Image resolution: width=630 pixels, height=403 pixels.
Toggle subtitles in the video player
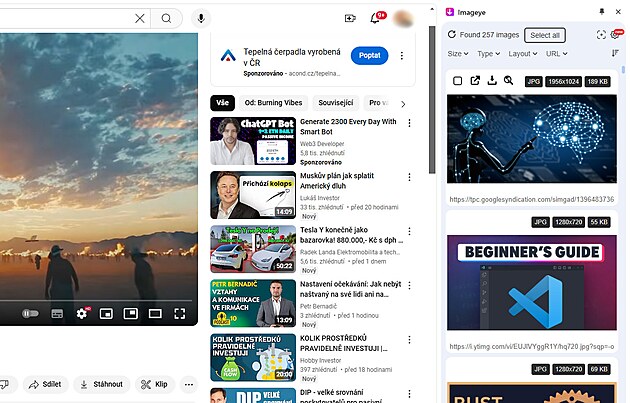point(57,314)
